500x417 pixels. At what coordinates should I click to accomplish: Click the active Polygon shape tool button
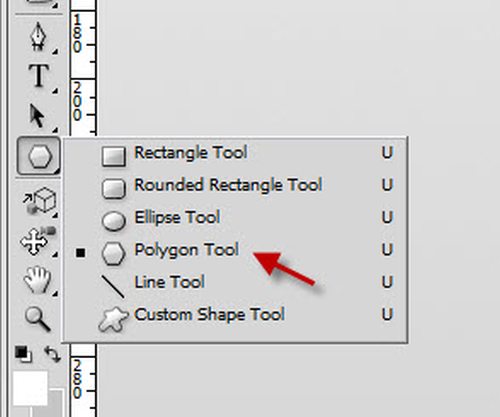click(x=39, y=156)
